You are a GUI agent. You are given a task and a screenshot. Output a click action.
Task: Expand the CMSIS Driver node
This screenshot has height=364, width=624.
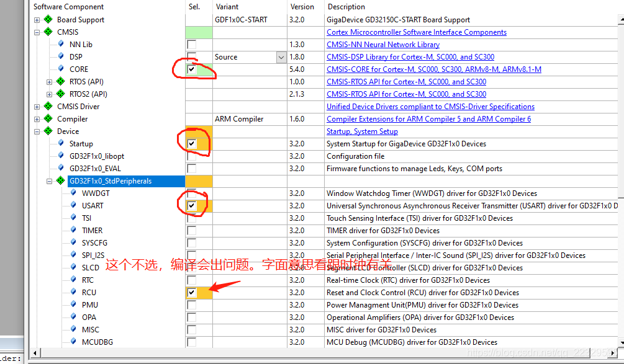click(x=37, y=107)
